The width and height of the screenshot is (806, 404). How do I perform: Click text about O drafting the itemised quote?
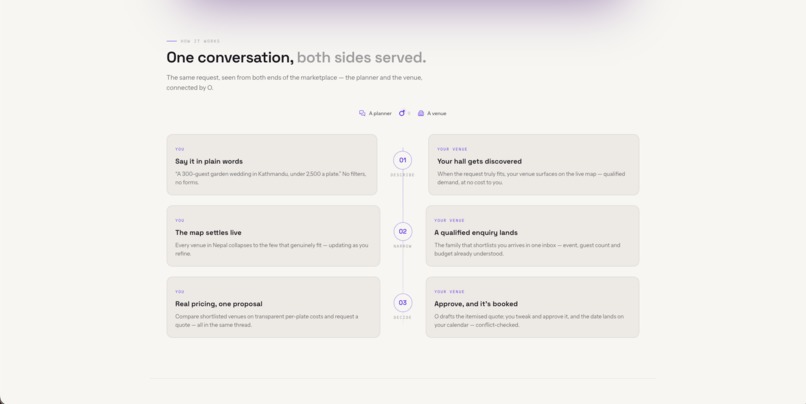(x=529, y=321)
